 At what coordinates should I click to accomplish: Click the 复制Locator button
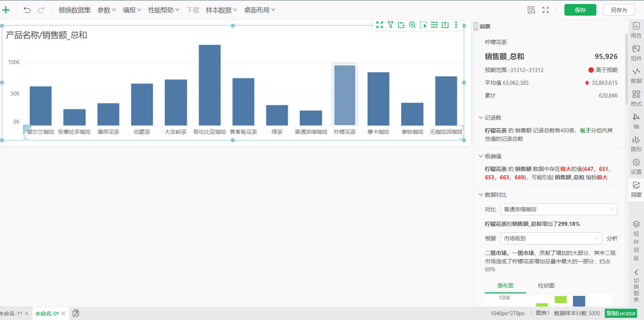tap(621, 313)
